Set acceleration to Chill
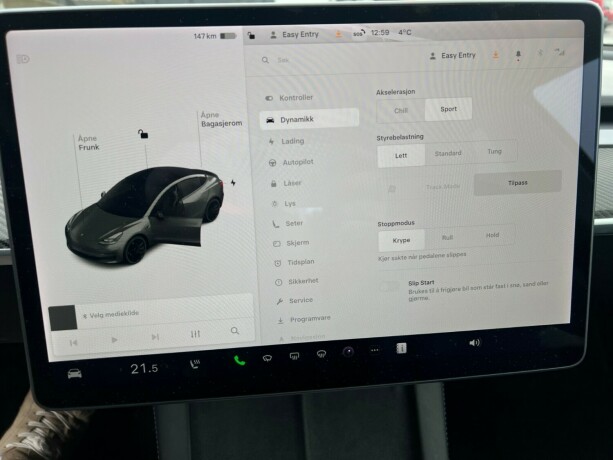613x460 pixels. click(x=401, y=111)
